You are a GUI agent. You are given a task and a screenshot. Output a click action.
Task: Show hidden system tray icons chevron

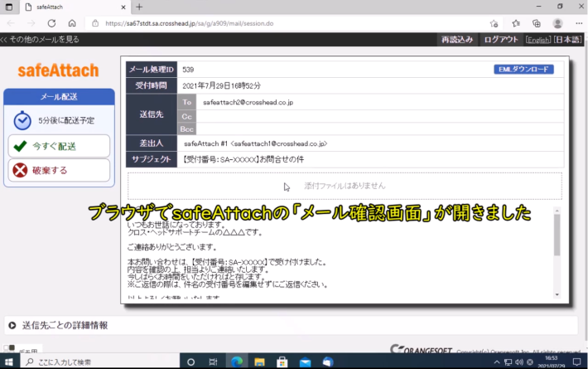pos(497,362)
